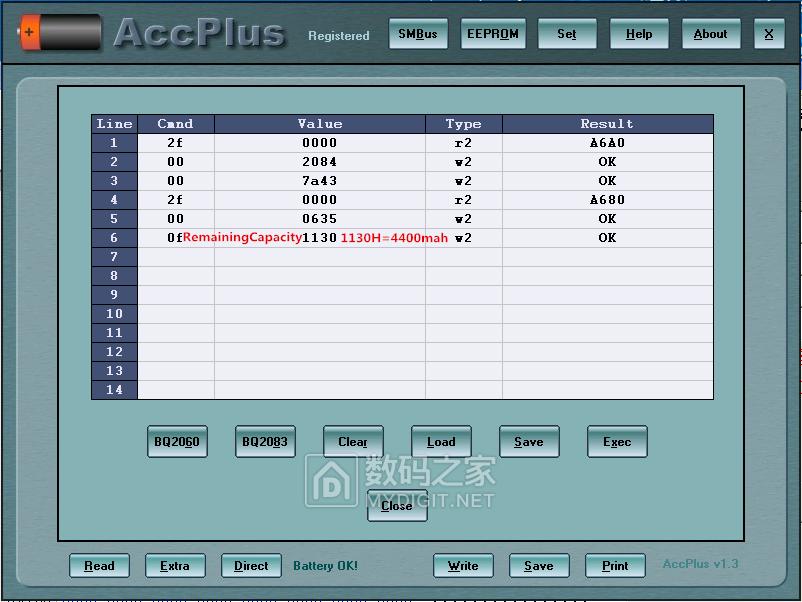Select the Line column header
The height and width of the screenshot is (602, 802).
115,124
